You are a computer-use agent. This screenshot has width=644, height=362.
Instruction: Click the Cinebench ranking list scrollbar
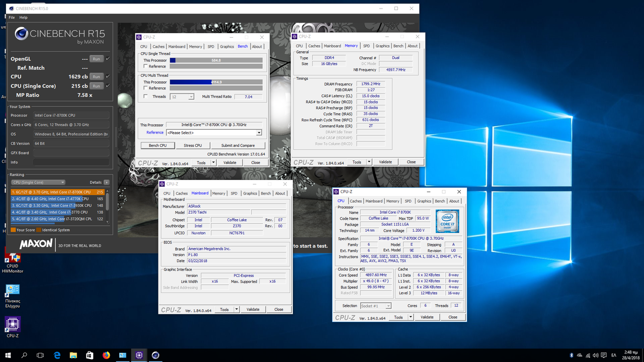pos(107,205)
